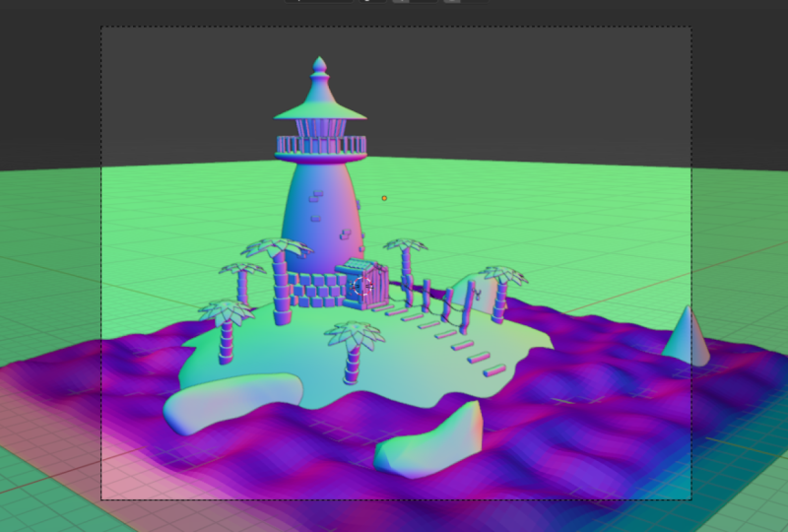Select the brick wall at the lighthouse base
This screenshot has height=532, width=788.
tap(315, 290)
